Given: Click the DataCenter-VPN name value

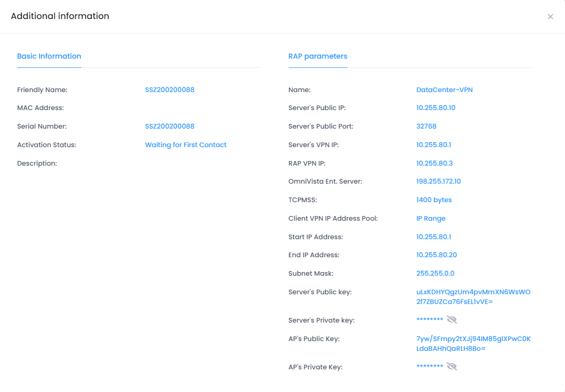Looking at the screenshot, I should coord(444,90).
